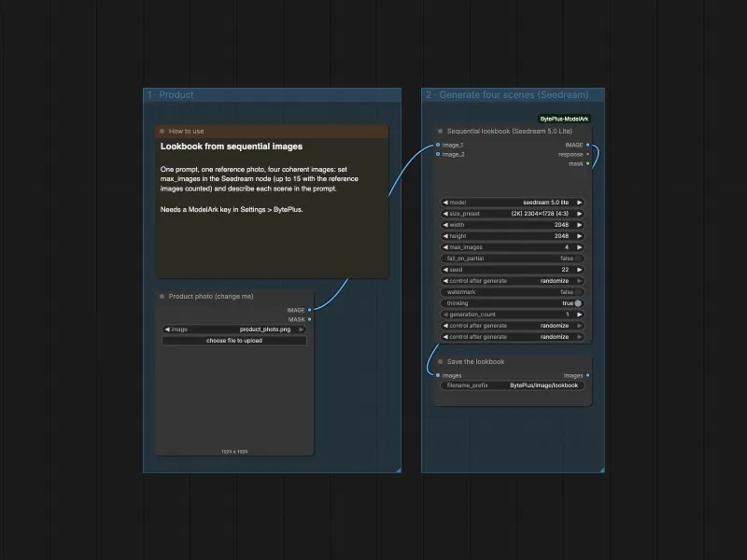Screen dimensions: 747x560
Task: Open control after generate dropdown below seed
Action: (512, 281)
